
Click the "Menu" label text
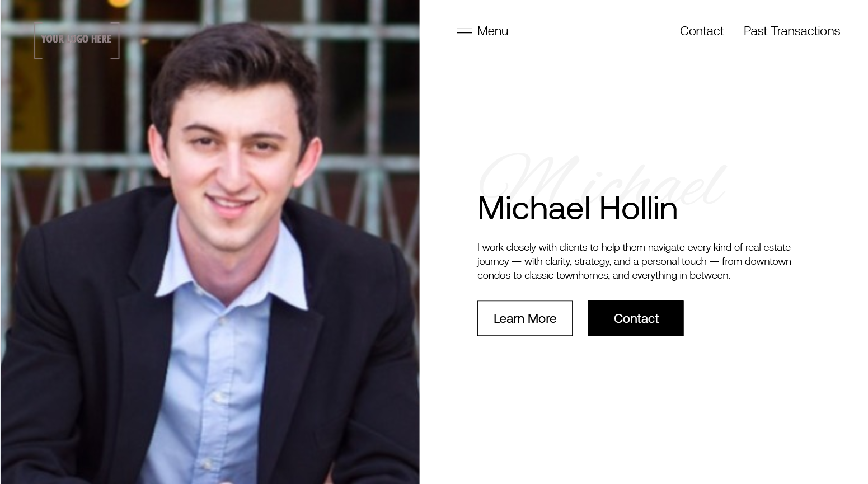pyautogui.click(x=492, y=31)
